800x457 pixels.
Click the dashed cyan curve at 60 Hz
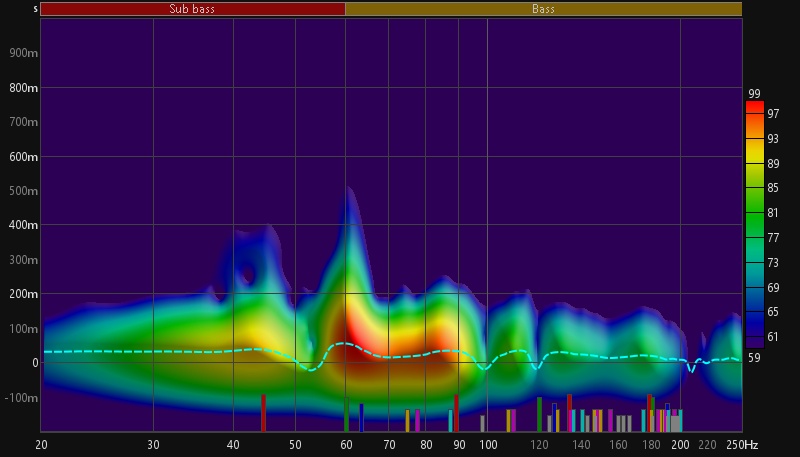pyautogui.click(x=346, y=343)
